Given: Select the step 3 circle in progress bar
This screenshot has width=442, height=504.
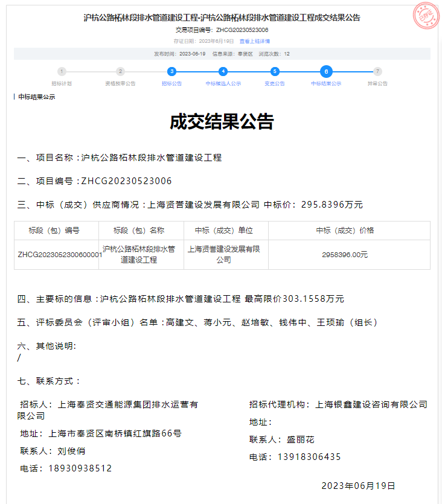Looking at the screenshot, I should pos(171,71).
